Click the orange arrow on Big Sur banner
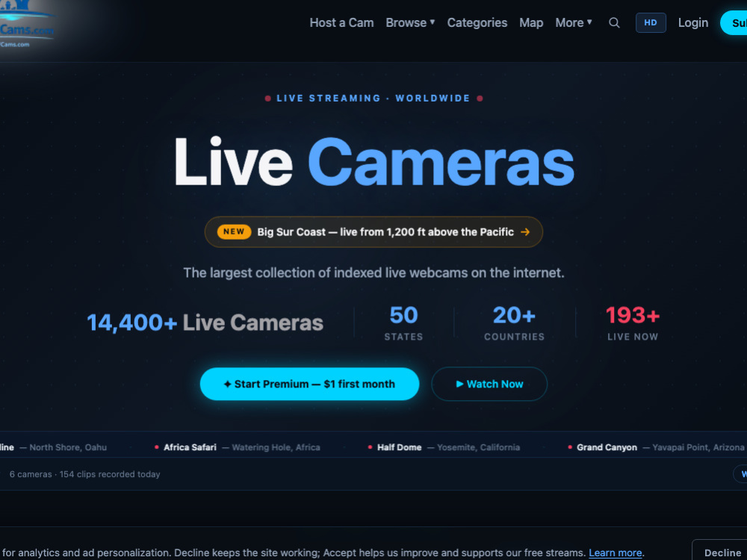 (x=525, y=232)
